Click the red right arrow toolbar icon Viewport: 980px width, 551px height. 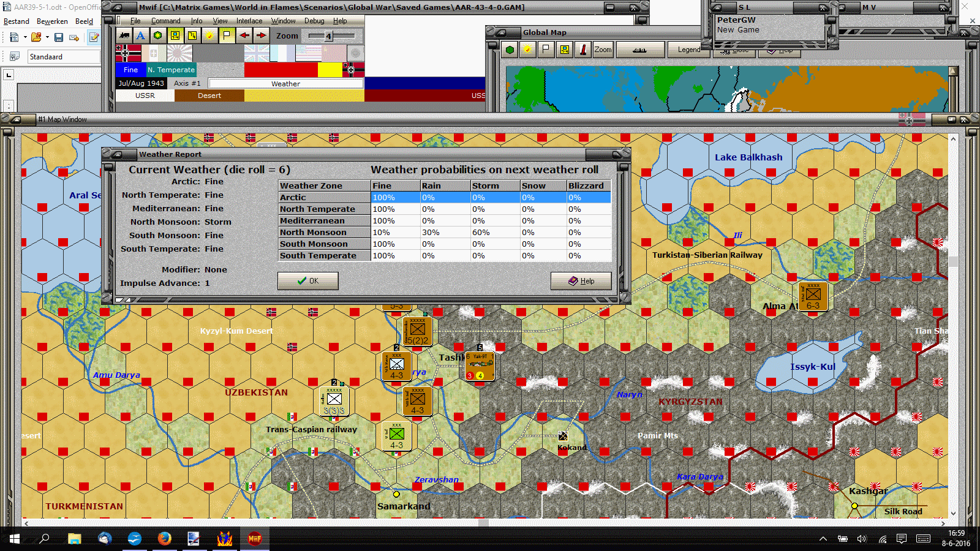click(262, 36)
